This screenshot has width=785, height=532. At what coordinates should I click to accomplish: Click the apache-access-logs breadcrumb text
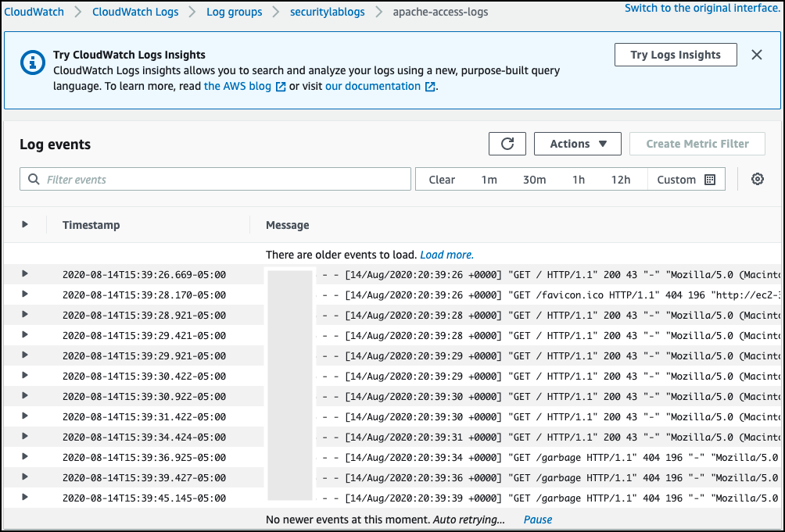coord(440,12)
